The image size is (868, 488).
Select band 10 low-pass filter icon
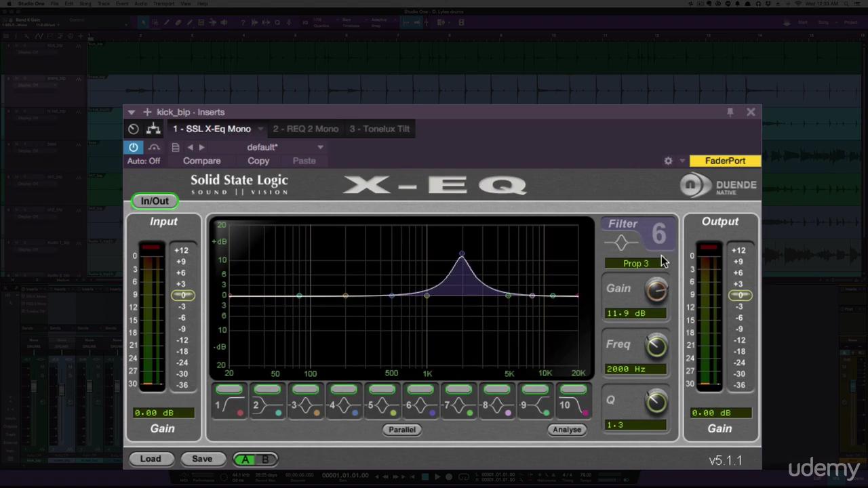coord(573,407)
